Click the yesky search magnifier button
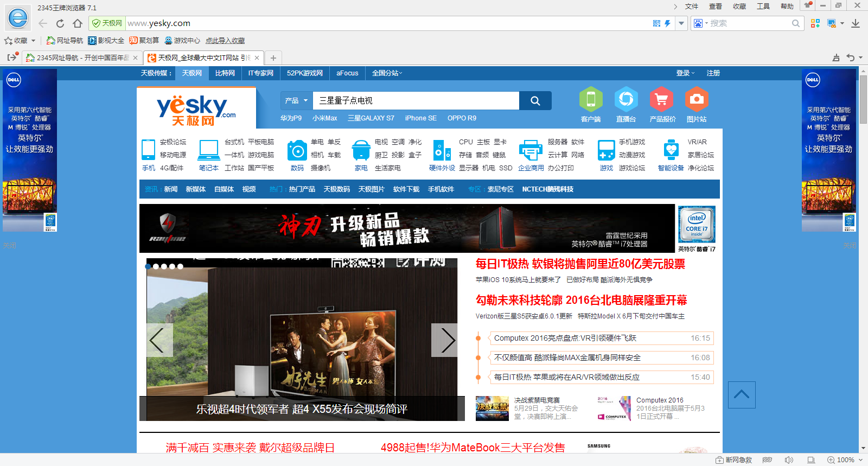Viewport: 868px width, 466px height. [535, 100]
